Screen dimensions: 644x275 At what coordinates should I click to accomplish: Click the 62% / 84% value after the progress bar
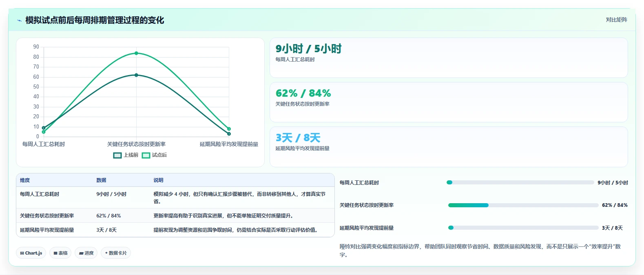coord(615,205)
